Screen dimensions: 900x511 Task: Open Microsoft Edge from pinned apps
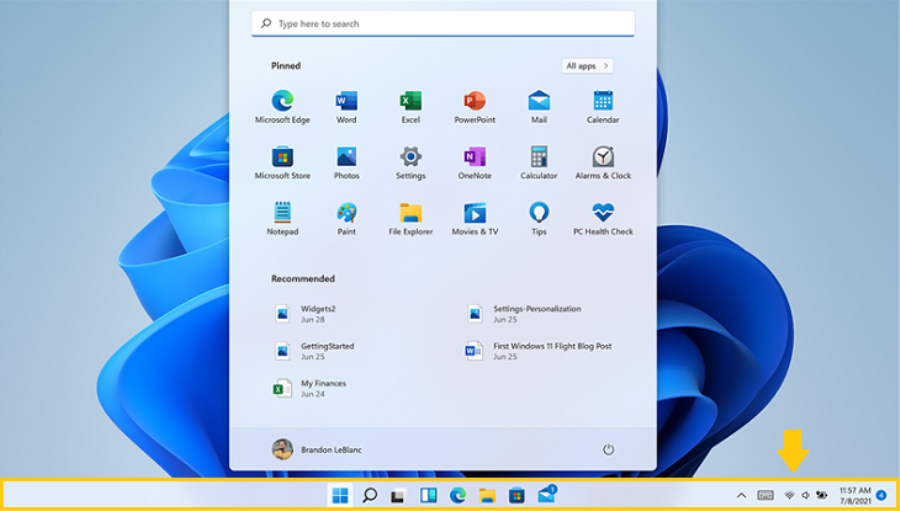point(282,107)
